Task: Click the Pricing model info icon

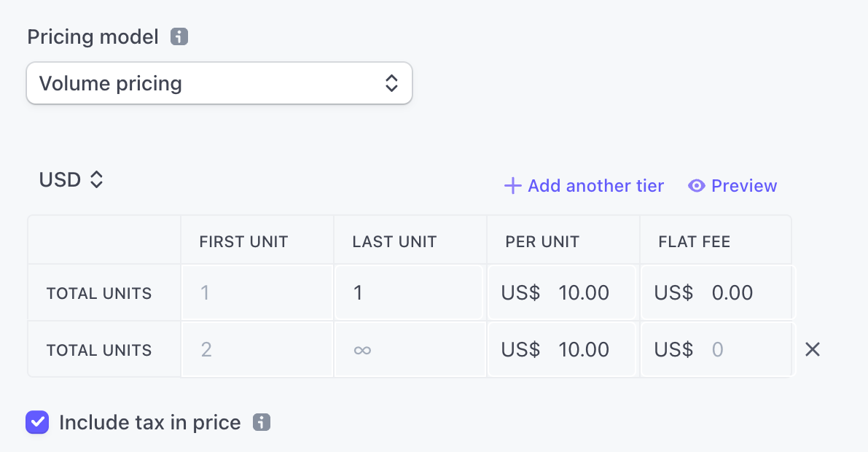Action: point(179,37)
